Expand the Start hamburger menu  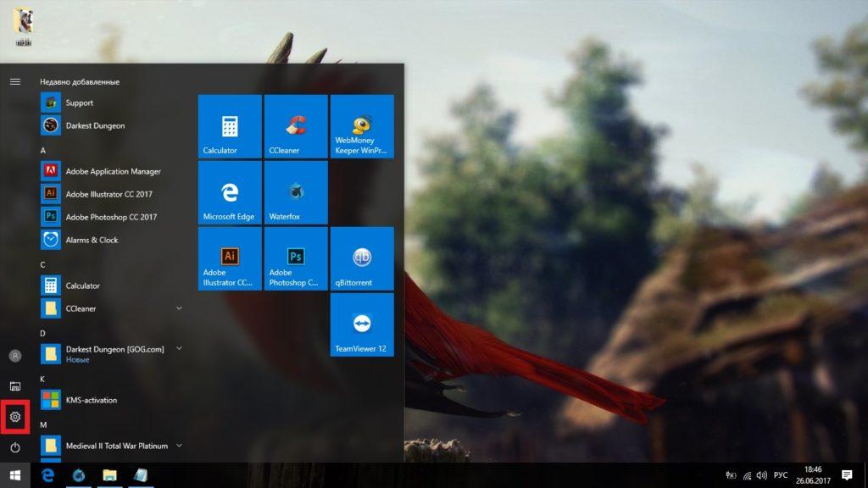coord(15,82)
